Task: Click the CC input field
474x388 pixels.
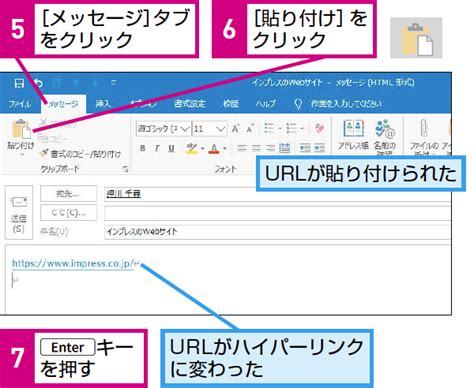Action: click(278, 213)
